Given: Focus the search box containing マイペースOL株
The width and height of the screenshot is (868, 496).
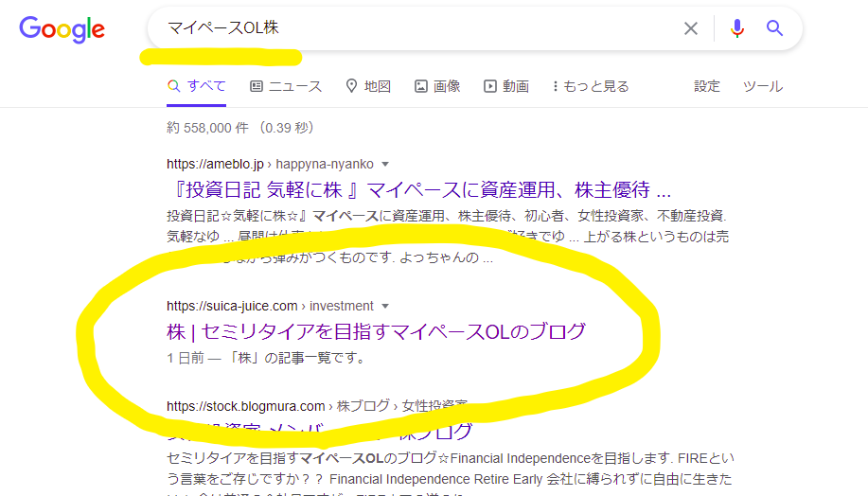Looking at the screenshot, I should point(416,28).
